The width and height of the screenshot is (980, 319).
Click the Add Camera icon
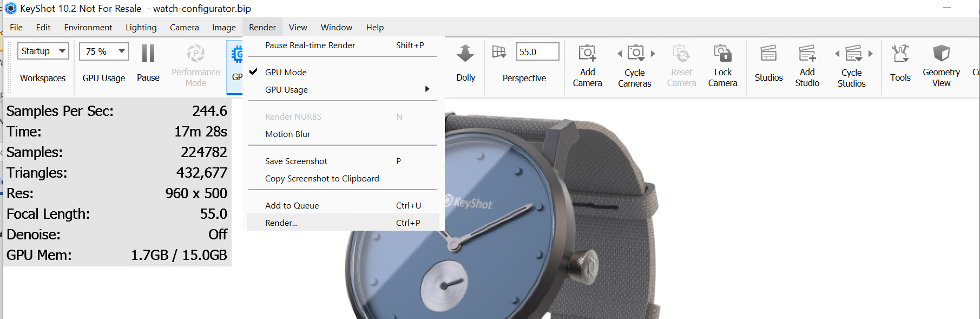587,54
